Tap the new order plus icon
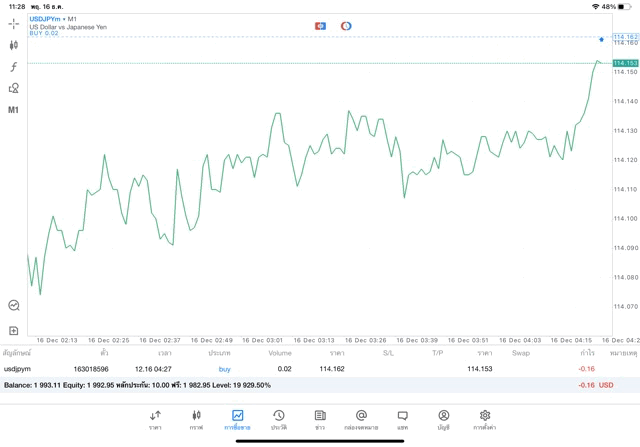This screenshot has height=447, width=640. click(14, 330)
